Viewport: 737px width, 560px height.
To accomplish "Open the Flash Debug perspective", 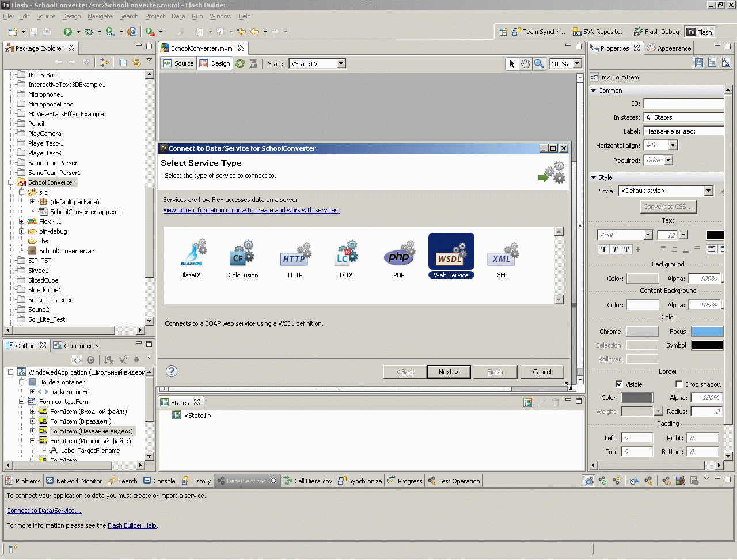I will pos(656,32).
